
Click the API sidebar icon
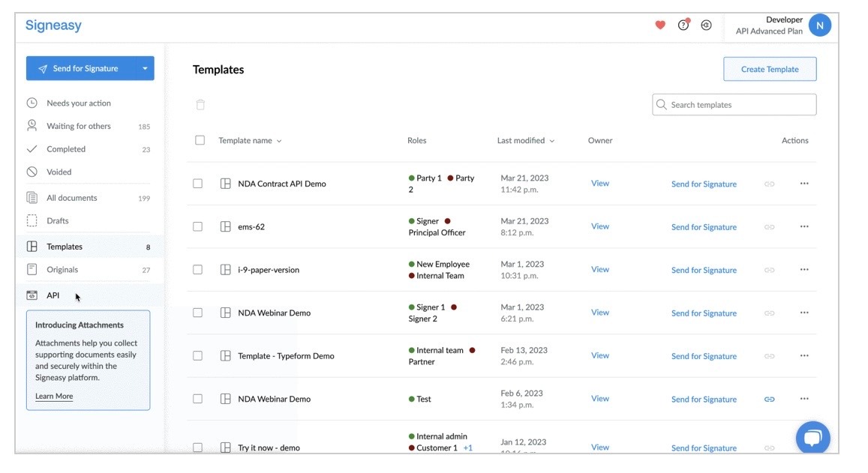(x=32, y=295)
